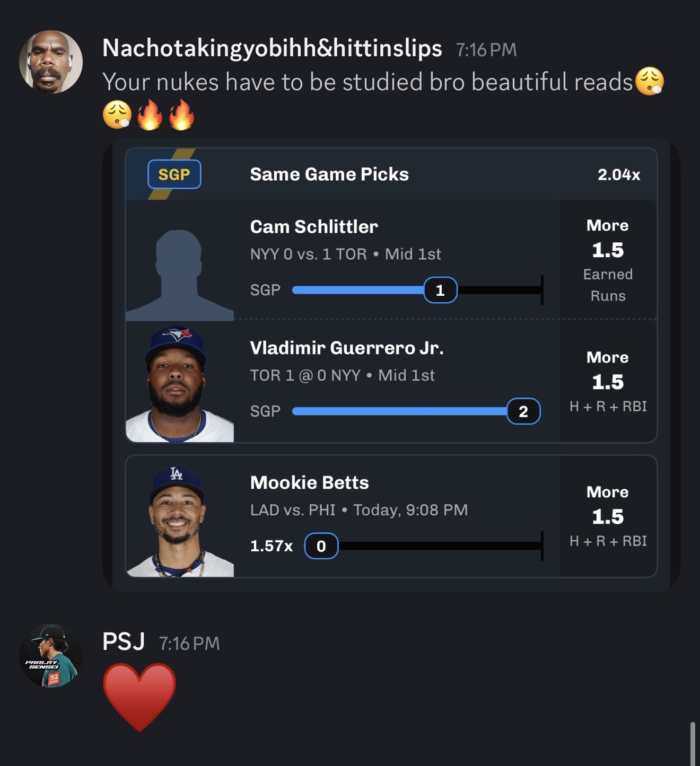Click Mookie Betts progress marker showing 0
The width and height of the screenshot is (700, 766).
click(321, 546)
